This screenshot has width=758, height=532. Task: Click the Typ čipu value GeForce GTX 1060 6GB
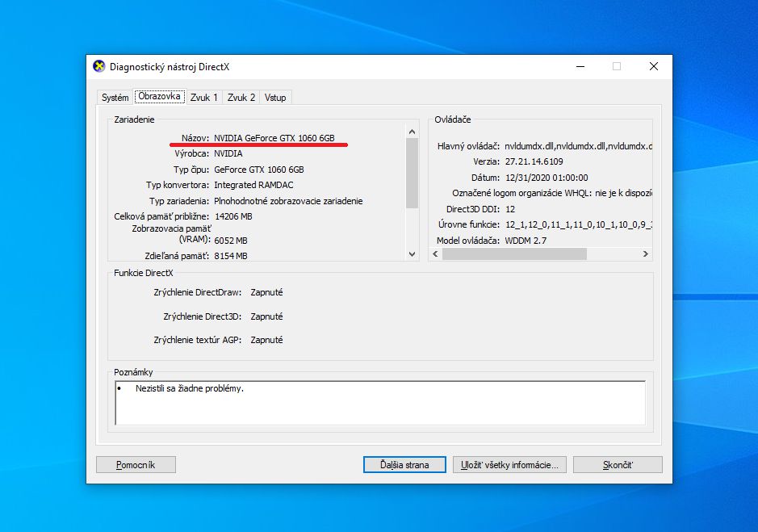(x=259, y=170)
